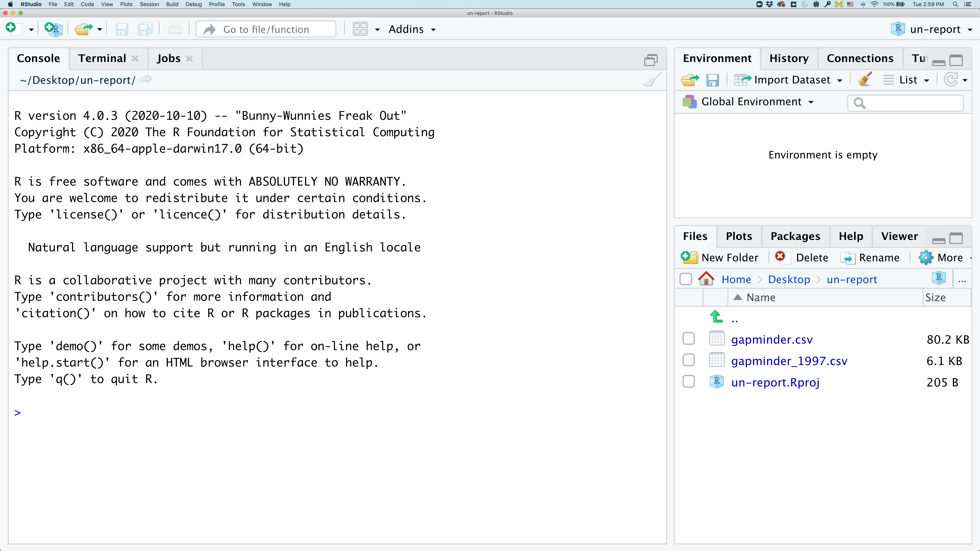Click the New Folder icon in Files
The width and height of the screenshot is (980, 551).
point(689,258)
